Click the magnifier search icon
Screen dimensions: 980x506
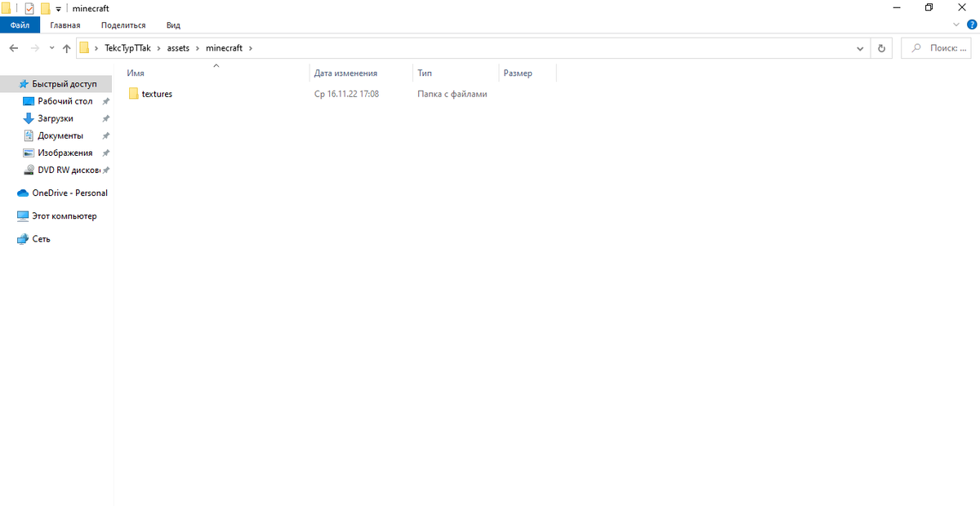click(x=917, y=48)
